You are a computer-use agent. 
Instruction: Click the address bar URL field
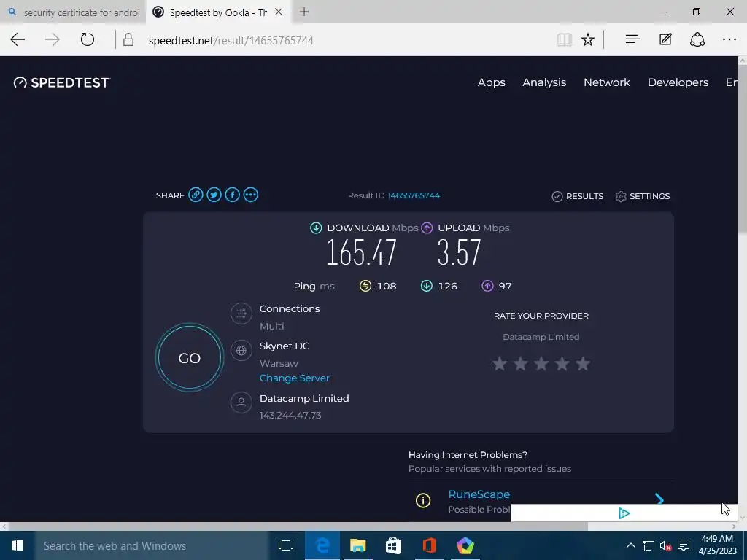[333, 41]
